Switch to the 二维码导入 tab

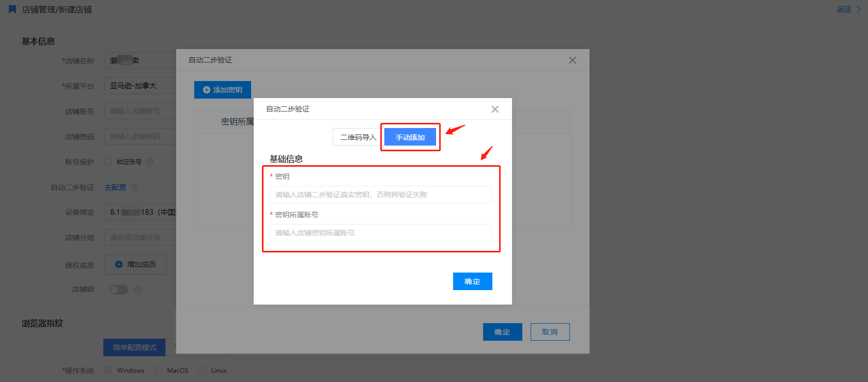click(358, 137)
